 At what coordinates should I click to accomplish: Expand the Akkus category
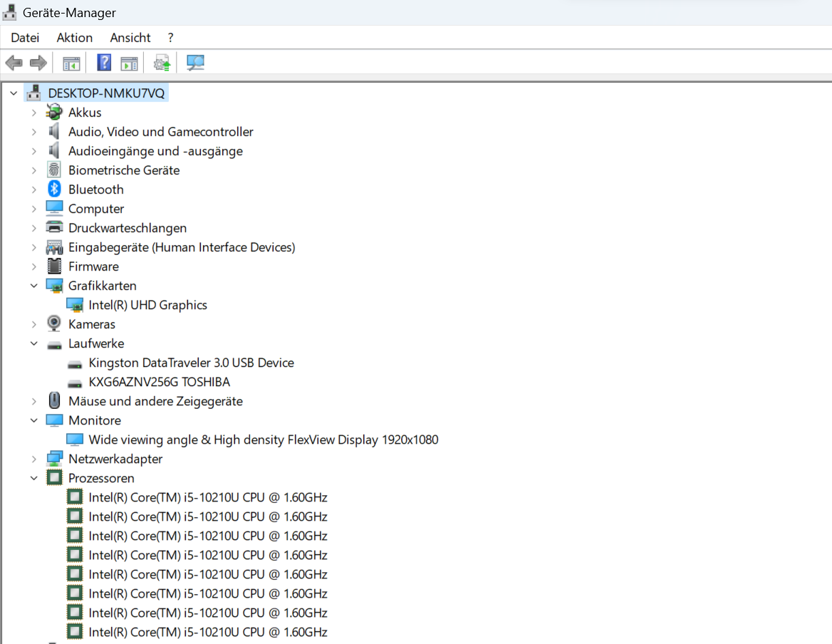[34, 113]
